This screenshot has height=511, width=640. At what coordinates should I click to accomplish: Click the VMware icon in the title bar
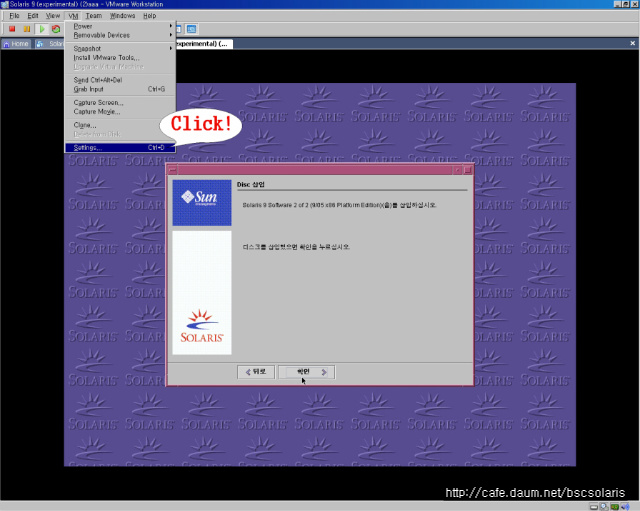[4, 4]
